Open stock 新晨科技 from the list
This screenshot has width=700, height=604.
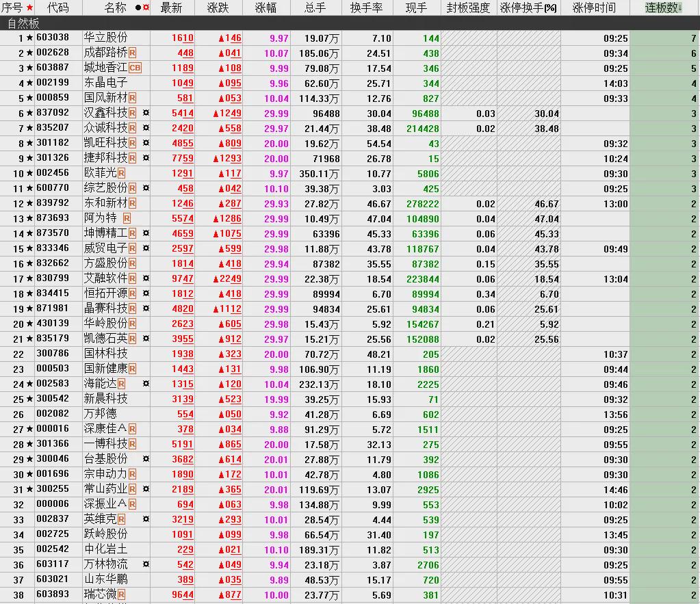106,399
